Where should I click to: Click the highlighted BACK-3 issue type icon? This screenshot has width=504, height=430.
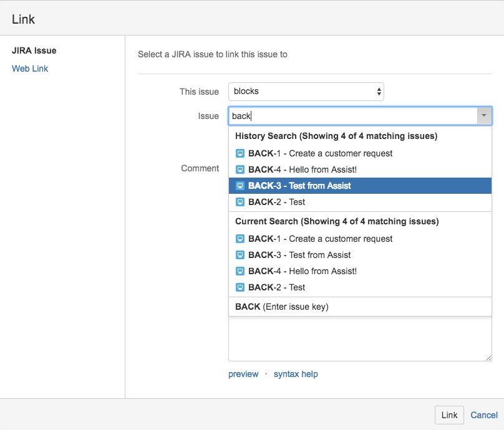pos(240,186)
